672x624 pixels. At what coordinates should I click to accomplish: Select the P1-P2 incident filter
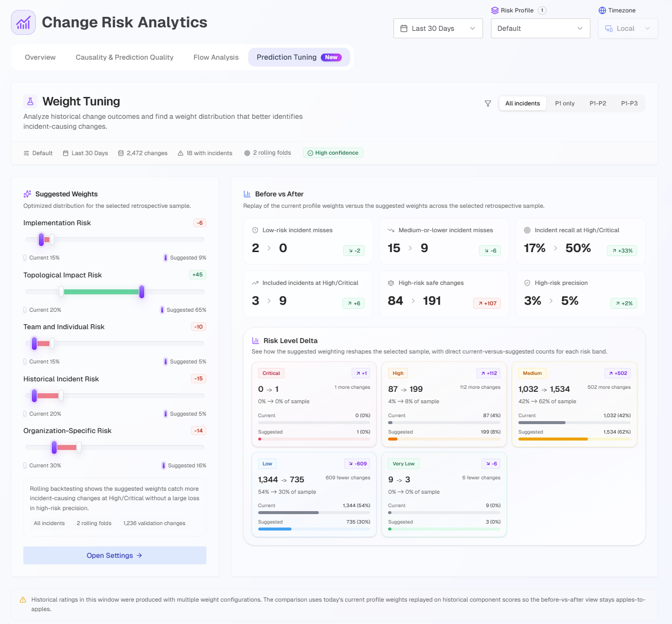click(597, 103)
